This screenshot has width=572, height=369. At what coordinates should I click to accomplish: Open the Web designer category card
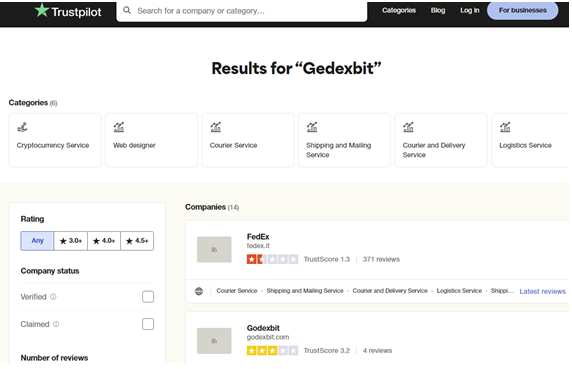coord(151,140)
